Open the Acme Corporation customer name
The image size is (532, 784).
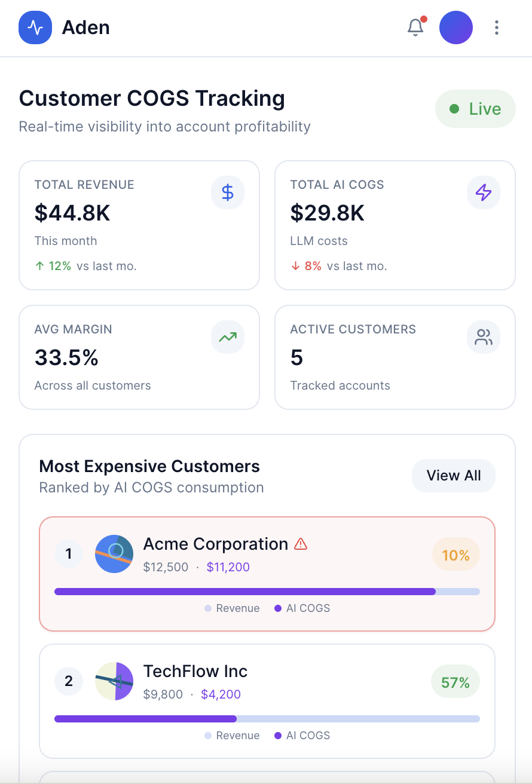point(216,544)
